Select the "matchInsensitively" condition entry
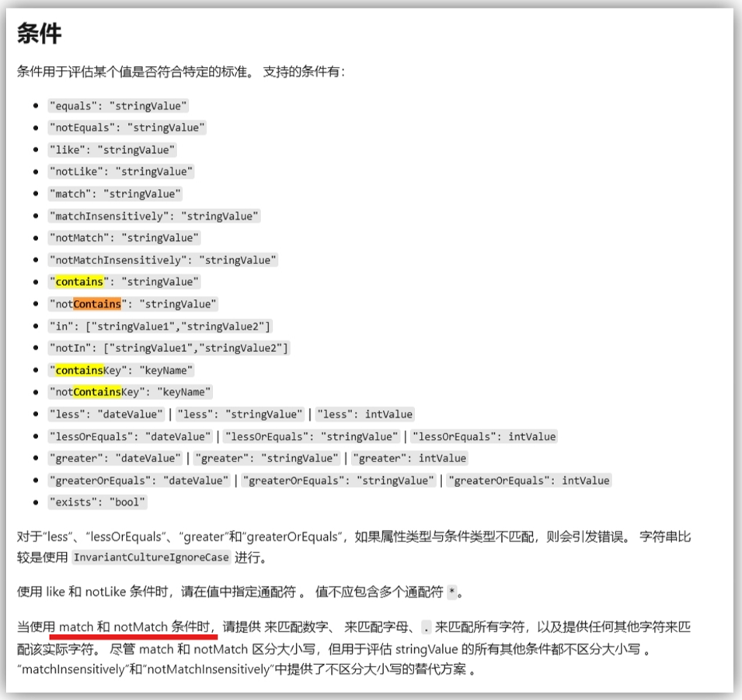The width and height of the screenshot is (742, 700). click(154, 216)
